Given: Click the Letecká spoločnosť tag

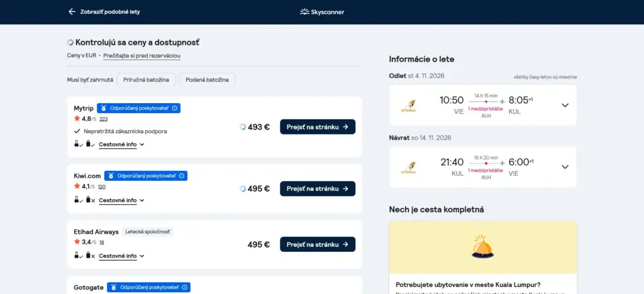Looking at the screenshot, I should click(x=147, y=232).
